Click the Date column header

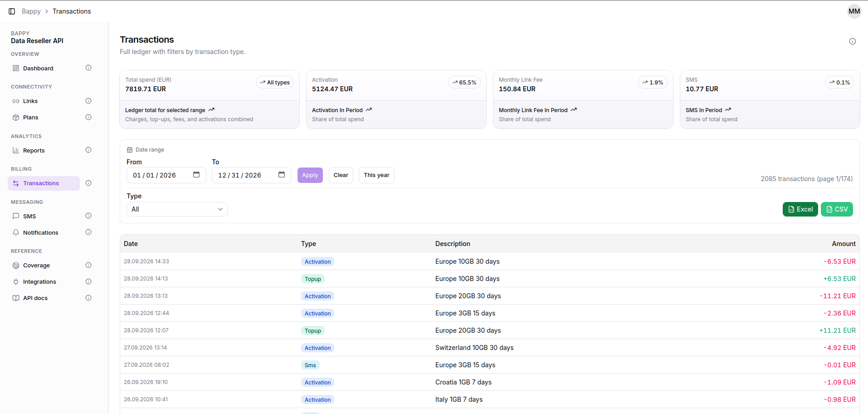click(131, 244)
